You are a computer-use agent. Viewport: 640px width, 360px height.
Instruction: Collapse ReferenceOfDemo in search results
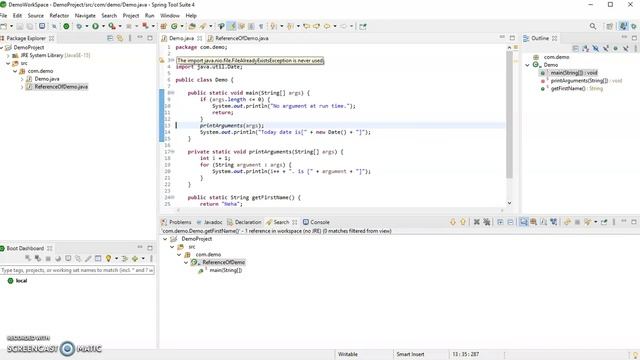186,262
